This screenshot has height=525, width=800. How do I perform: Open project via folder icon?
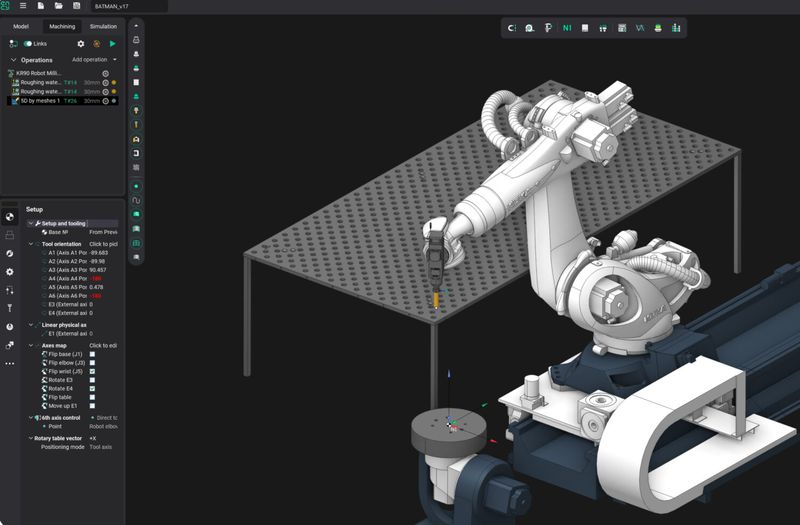59,6
